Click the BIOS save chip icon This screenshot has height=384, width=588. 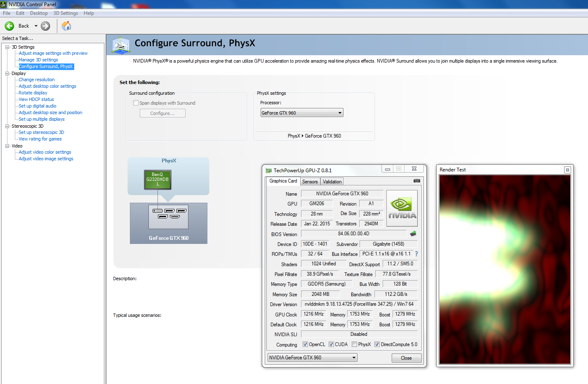(x=413, y=234)
